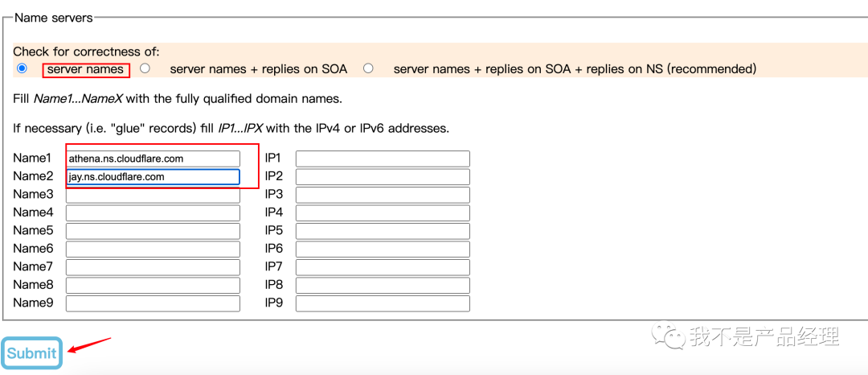
Task: Click the IP1 address field
Action: click(x=383, y=159)
